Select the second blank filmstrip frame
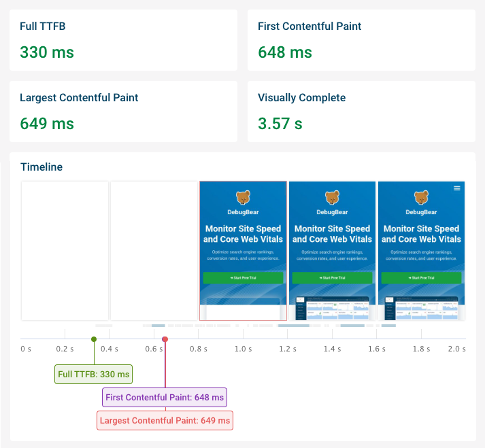Screen dimensions: 485x448 tap(154, 251)
